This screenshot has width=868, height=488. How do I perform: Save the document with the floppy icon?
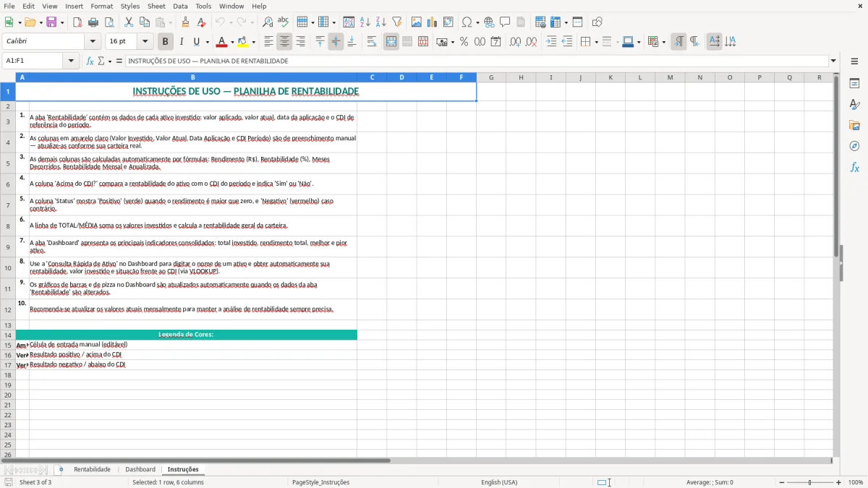pyautogui.click(x=51, y=22)
